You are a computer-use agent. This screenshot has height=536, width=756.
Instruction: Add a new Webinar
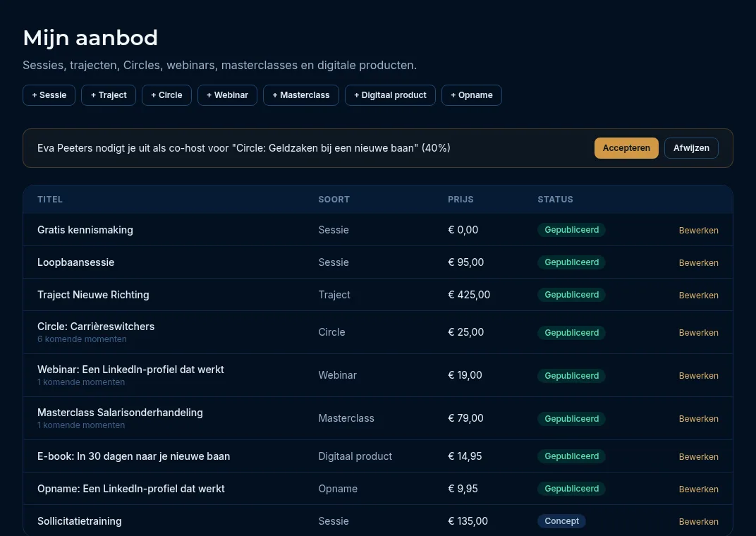(x=228, y=95)
